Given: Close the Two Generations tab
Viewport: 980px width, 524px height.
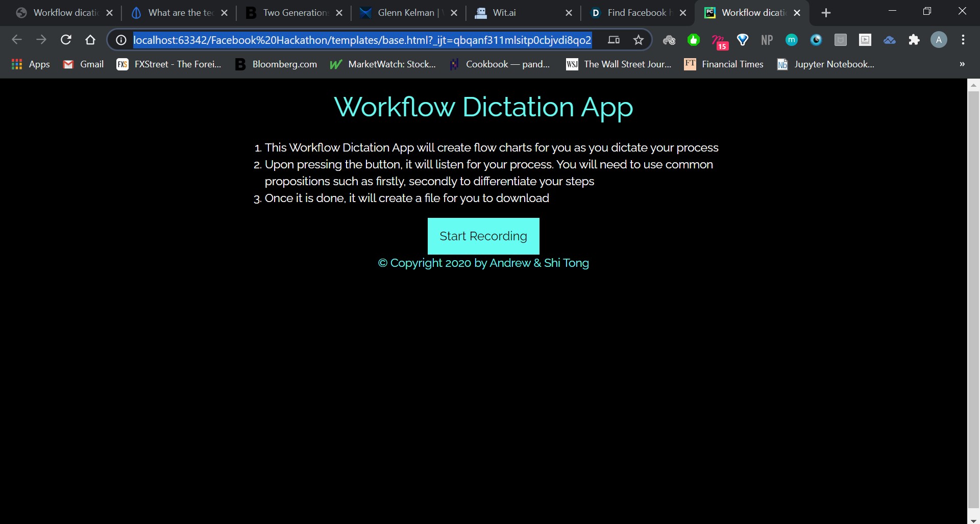Looking at the screenshot, I should pyautogui.click(x=339, y=13).
